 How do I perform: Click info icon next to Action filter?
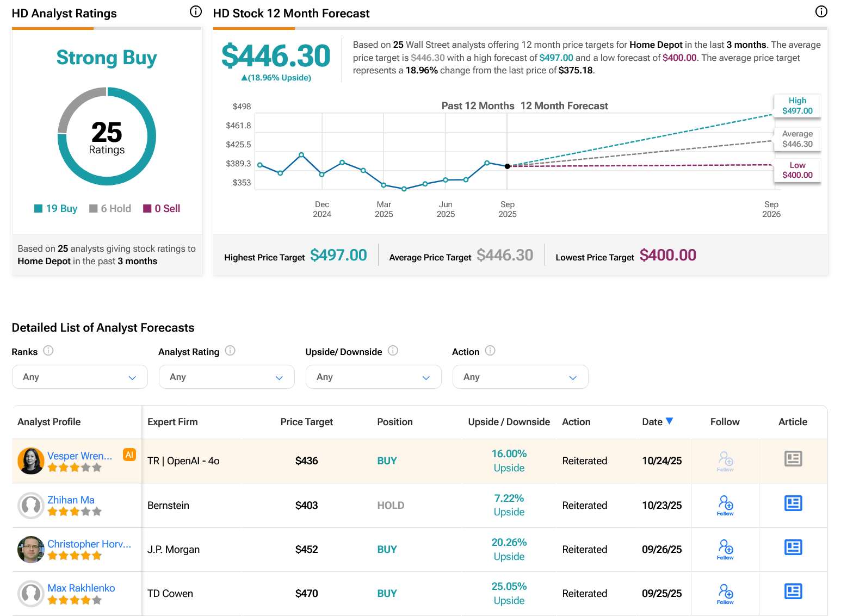click(x=490, y=351)
